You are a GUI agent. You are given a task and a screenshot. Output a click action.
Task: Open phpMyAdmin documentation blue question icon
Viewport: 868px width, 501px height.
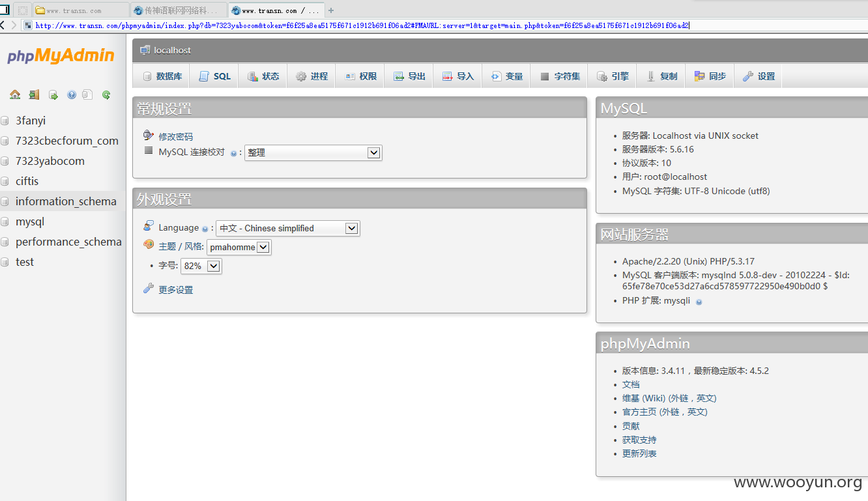(72, 94)
